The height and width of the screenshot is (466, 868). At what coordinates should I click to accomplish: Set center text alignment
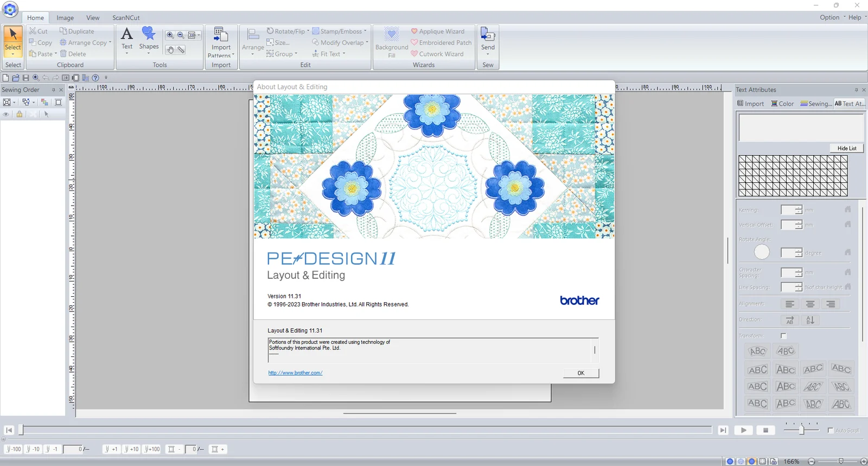pos(810,304)
